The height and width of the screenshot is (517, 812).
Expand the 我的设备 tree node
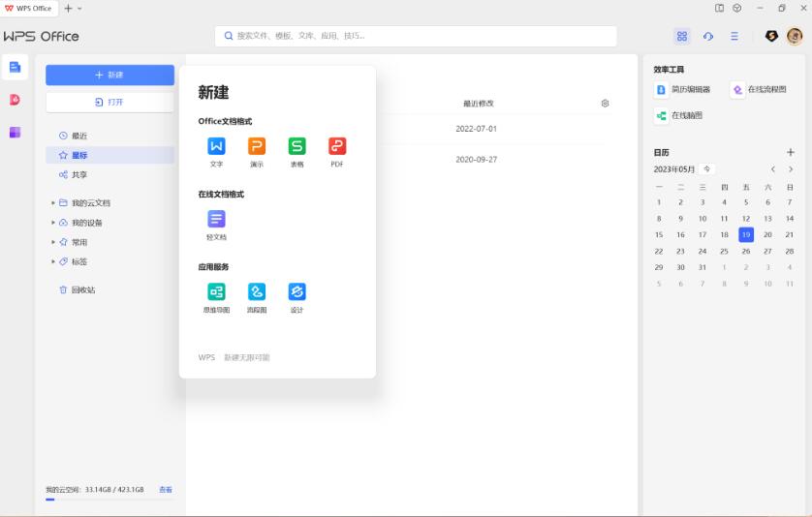click(x=53, y=223)
